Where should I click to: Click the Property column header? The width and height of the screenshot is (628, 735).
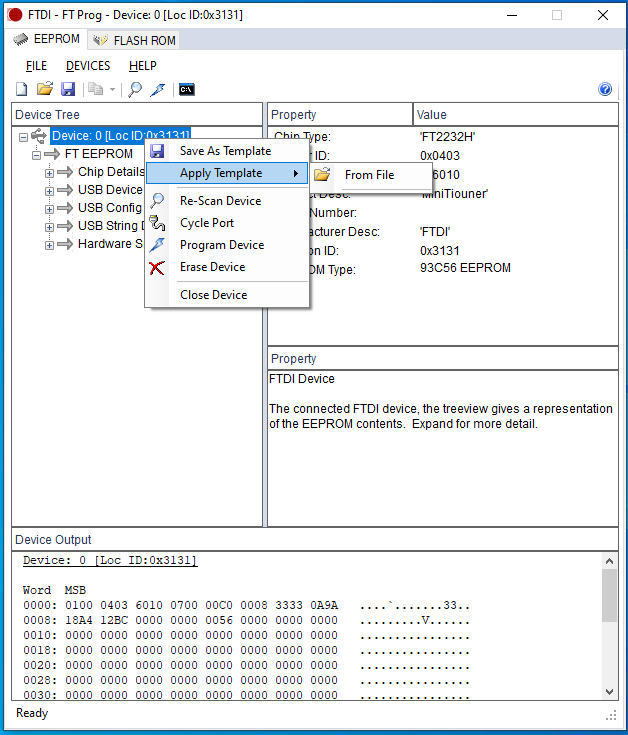[340, 114]
